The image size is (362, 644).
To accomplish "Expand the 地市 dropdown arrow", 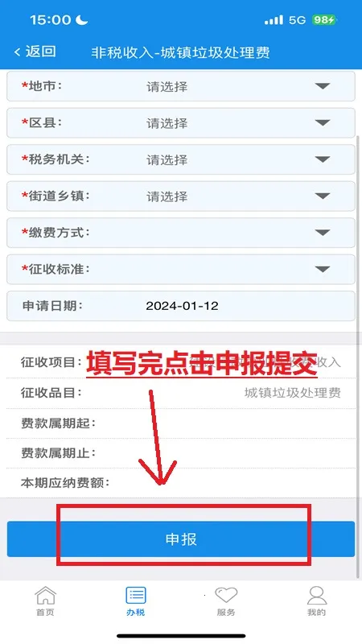I will (x=323, y=86).
